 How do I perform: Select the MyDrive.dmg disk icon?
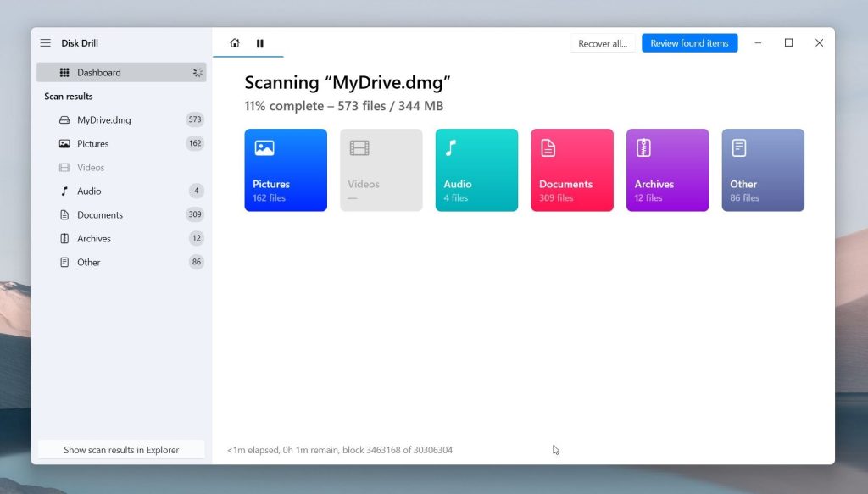tap(63, 119)
